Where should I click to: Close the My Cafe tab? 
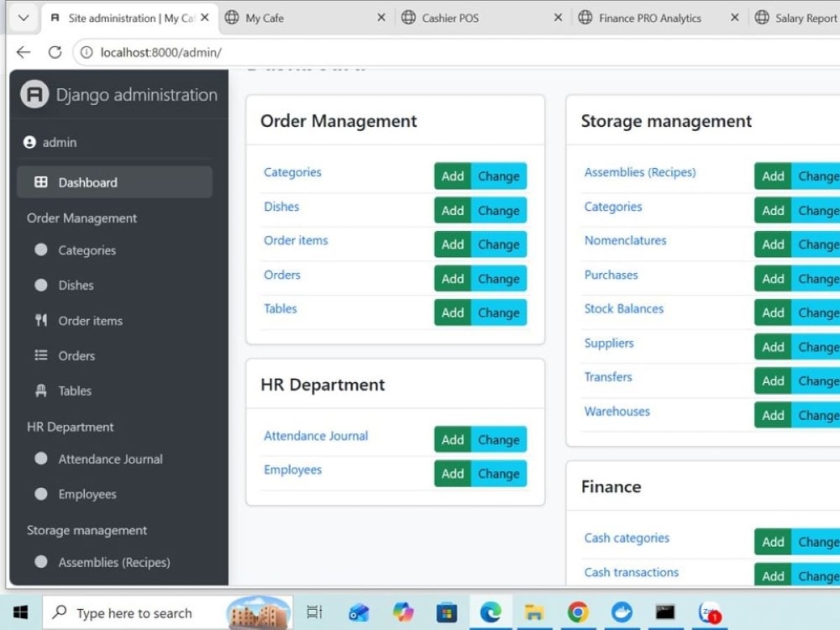point(381,18)
